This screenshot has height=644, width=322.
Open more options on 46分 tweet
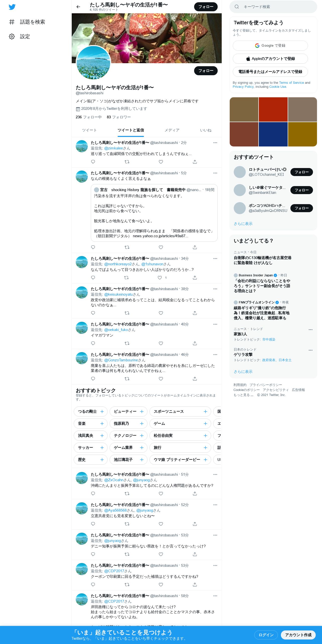pos(215,355)
